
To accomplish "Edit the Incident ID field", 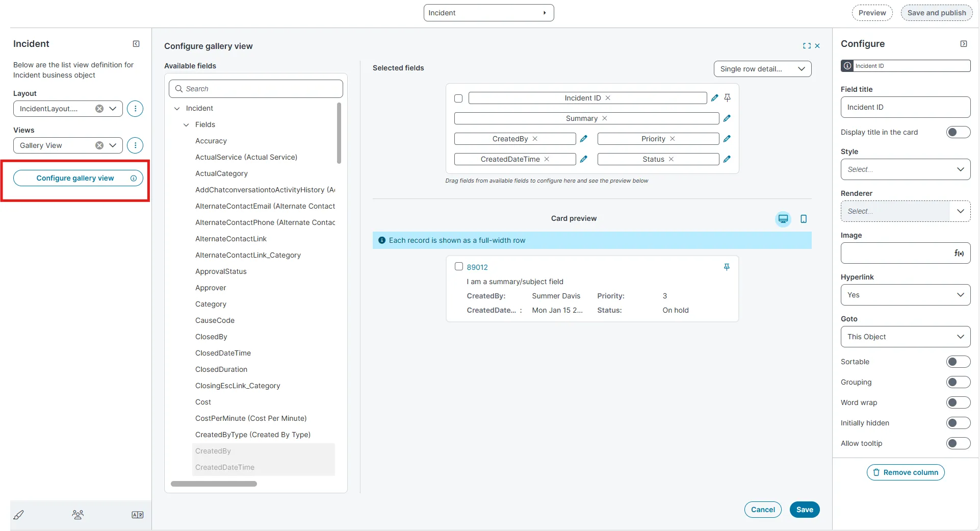I will point(715,98).
